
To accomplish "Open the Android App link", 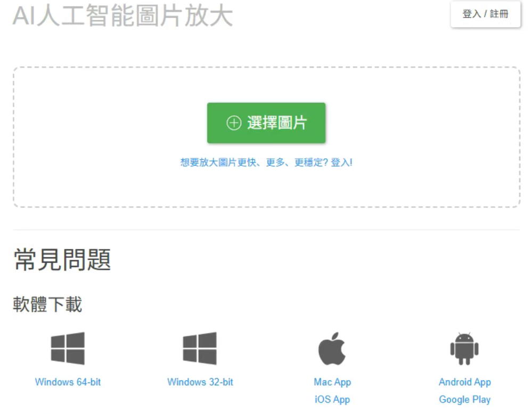I will pyautogui.click(x=465, y=382).
